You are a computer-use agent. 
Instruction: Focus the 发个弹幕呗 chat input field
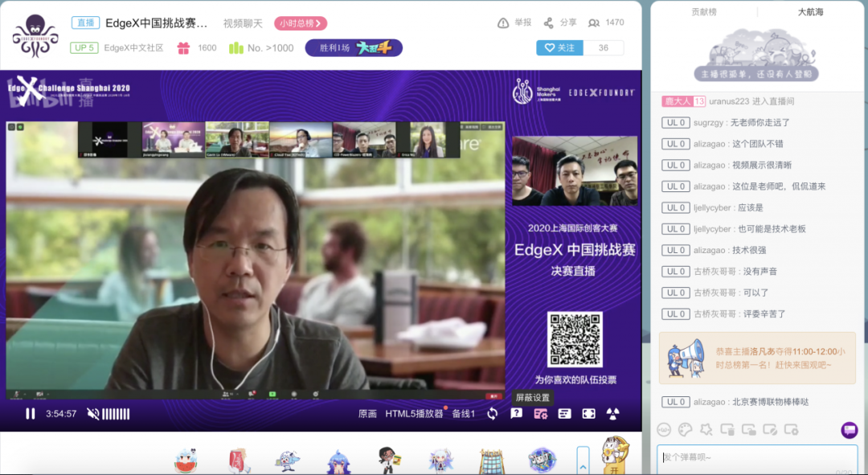tap(757, 460)
